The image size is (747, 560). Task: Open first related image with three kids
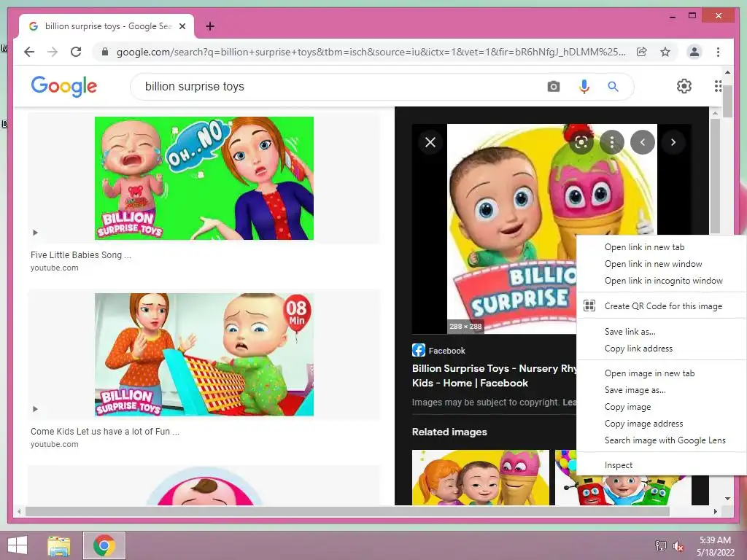coord(480,477)
